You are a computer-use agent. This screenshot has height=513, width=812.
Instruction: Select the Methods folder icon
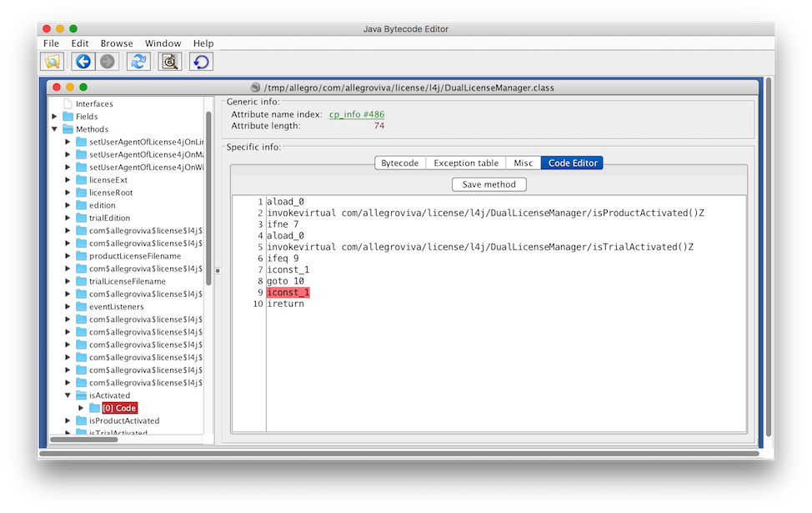68,129
